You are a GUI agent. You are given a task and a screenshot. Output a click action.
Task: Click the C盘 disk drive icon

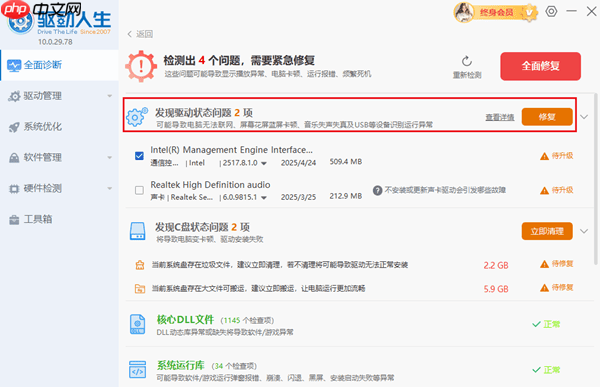pos(137,231)
